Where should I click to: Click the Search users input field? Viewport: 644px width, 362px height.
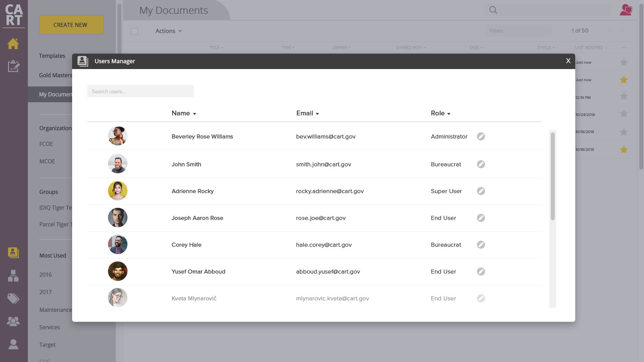140,91
